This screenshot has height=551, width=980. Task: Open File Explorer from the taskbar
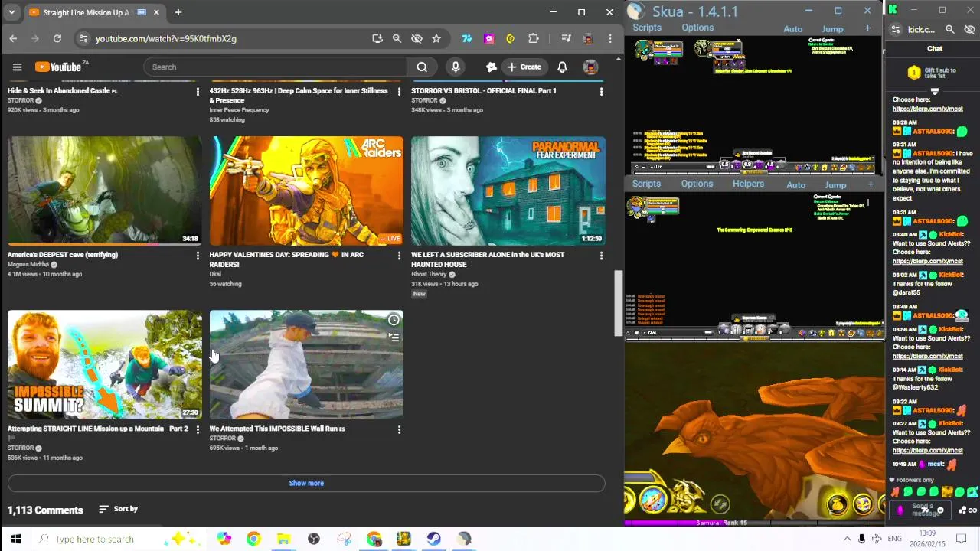tap(283, 539)
